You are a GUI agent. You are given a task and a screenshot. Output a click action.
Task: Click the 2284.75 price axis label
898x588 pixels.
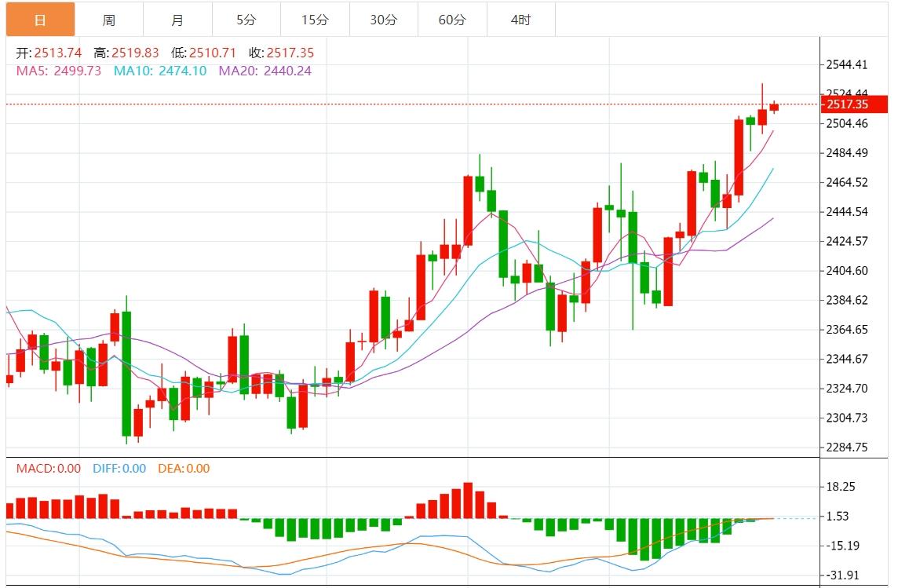click(846, 447)
